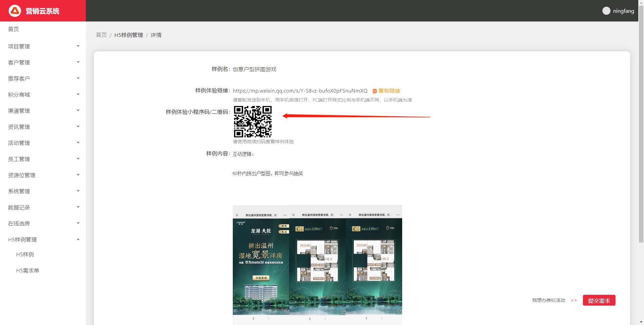Click H5样例管理 in the breadcrumb
The width and height of the screenshot is (644, 325).
coord(129,35)
